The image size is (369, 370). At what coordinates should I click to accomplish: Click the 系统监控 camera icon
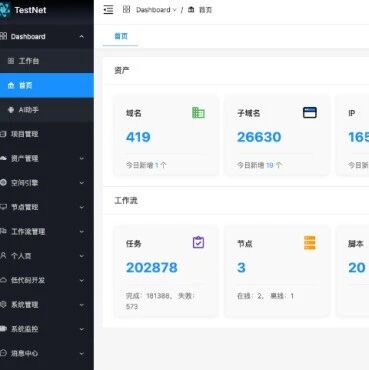3,329
